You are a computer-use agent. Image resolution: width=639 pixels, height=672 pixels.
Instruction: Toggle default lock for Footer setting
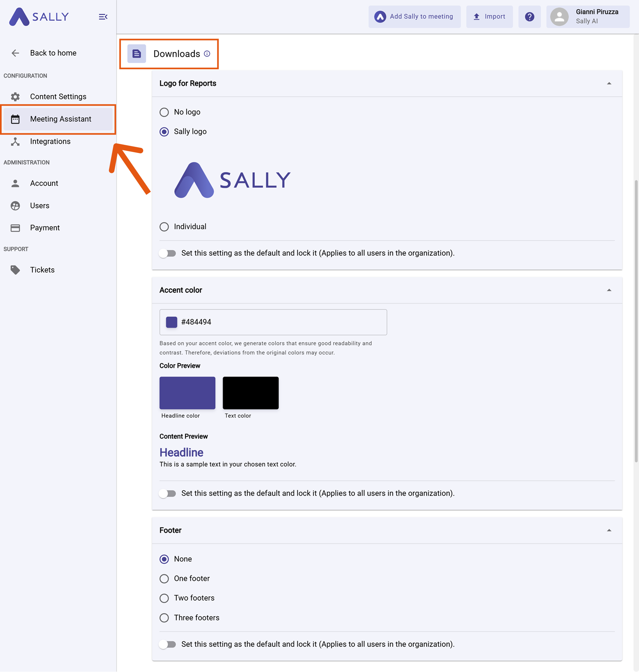click(167, 645)
